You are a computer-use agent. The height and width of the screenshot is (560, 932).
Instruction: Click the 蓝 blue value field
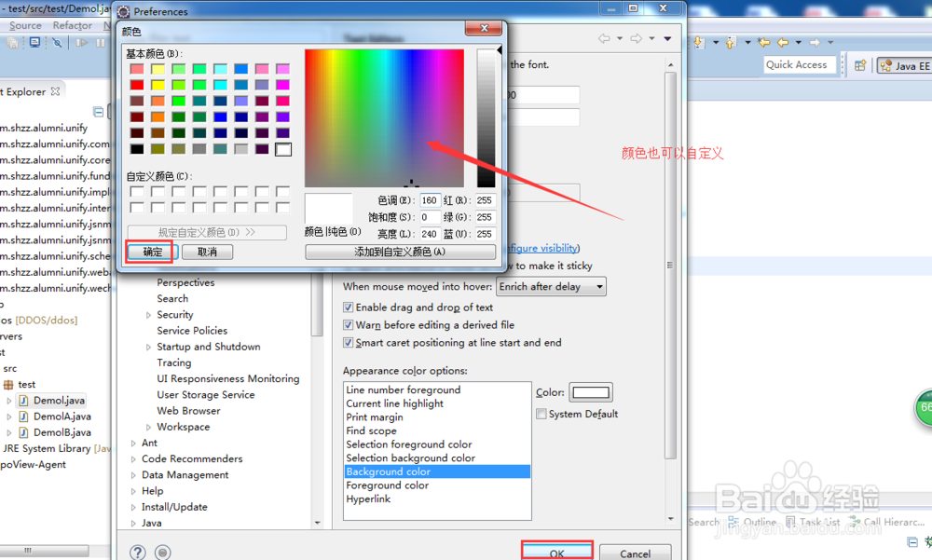click(x=485, y=234)
